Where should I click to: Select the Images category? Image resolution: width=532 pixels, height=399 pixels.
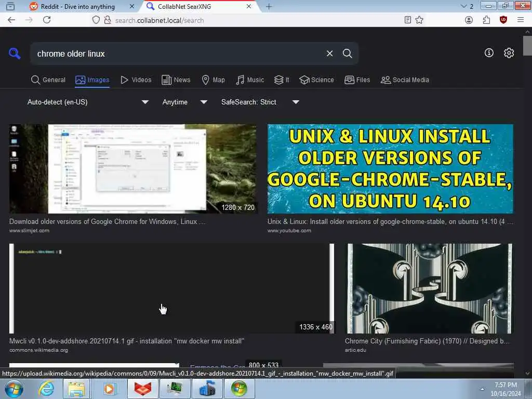tap(92, 79)
